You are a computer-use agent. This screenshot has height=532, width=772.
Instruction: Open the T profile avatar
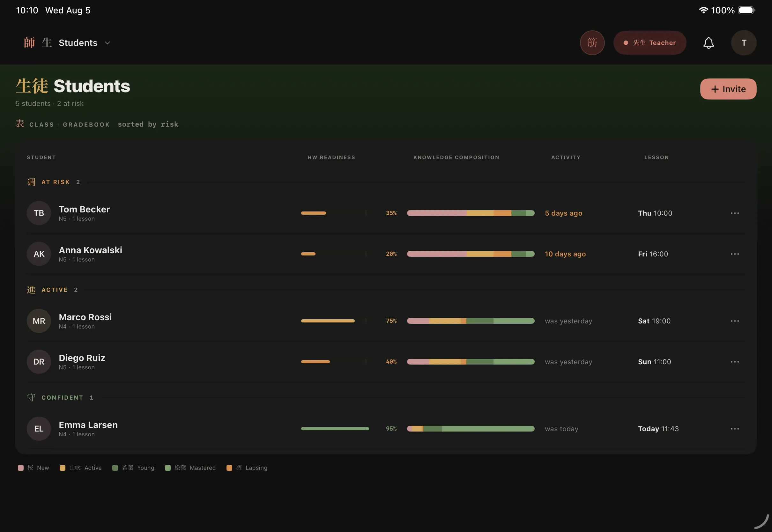[x=743, y=43]
